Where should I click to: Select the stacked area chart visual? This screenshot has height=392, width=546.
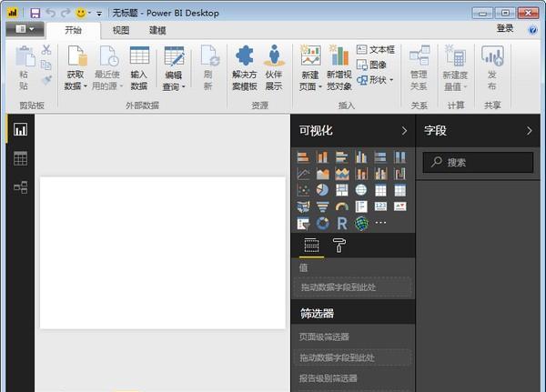(341, 174)
